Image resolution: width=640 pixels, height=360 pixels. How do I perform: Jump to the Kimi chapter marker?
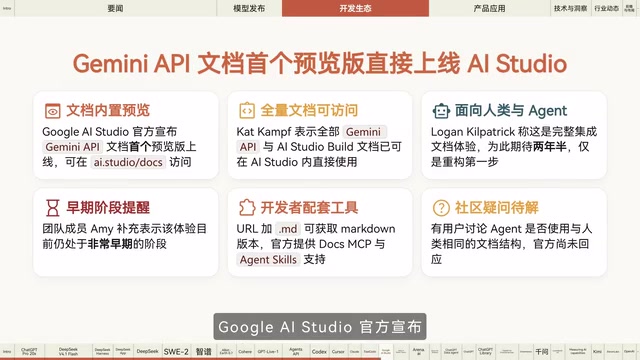[x=598, y=351]
